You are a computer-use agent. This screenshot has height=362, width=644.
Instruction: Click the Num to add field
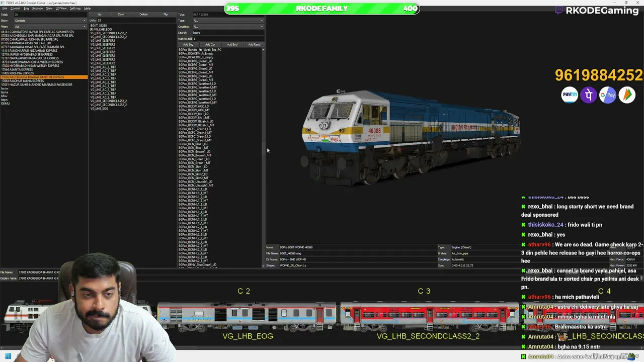tap(228, 39)
